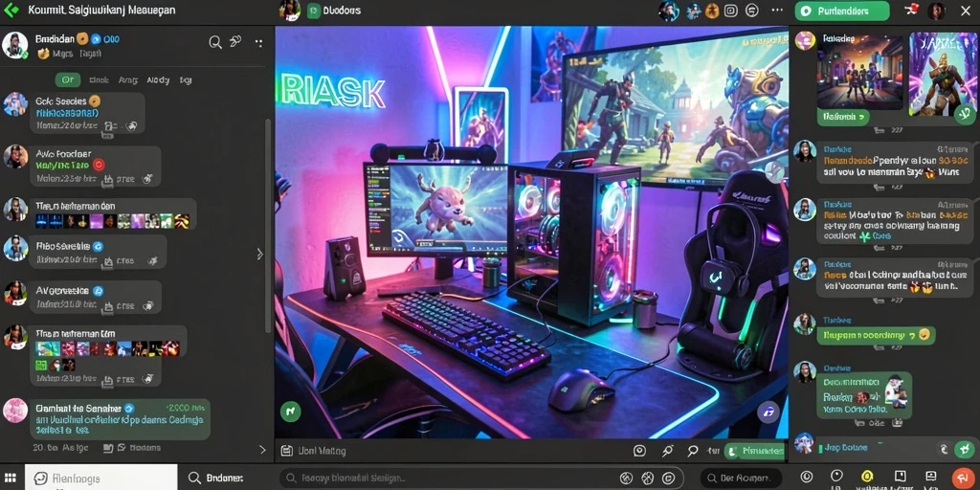Open the three-dot options in the left chat panel header

coord(258,42)
